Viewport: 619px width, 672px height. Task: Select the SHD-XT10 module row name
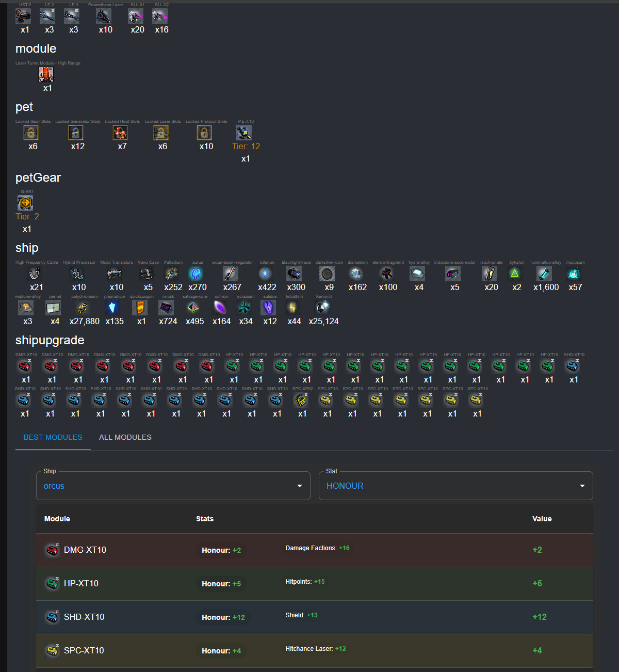84,617
